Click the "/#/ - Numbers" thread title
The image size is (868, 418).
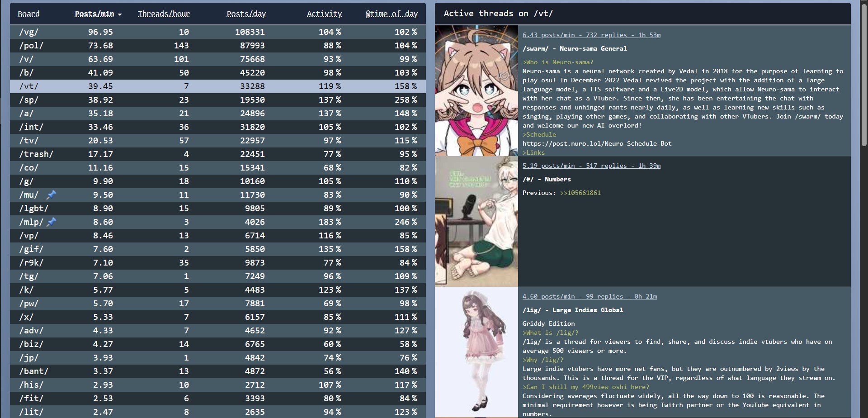click(x=547, y=179)
